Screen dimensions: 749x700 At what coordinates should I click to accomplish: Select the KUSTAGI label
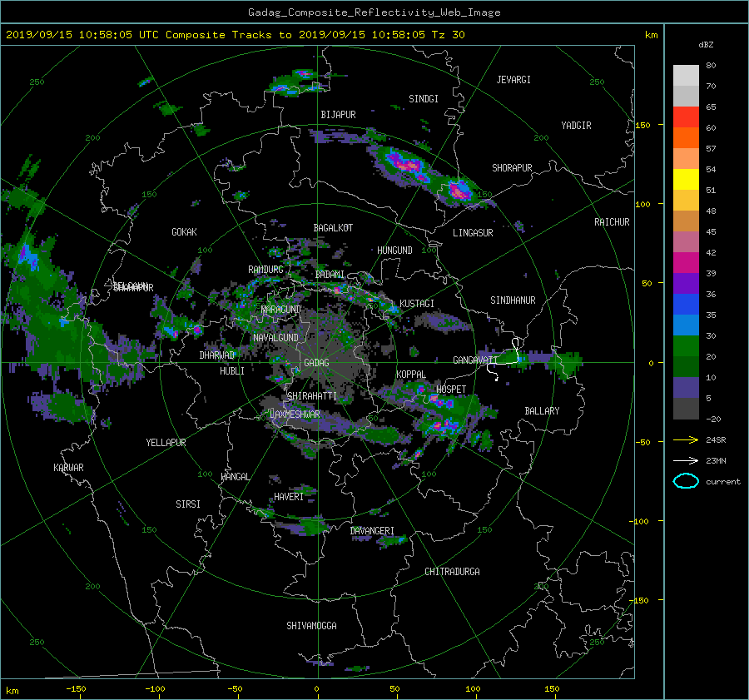(x=417, y=304)
